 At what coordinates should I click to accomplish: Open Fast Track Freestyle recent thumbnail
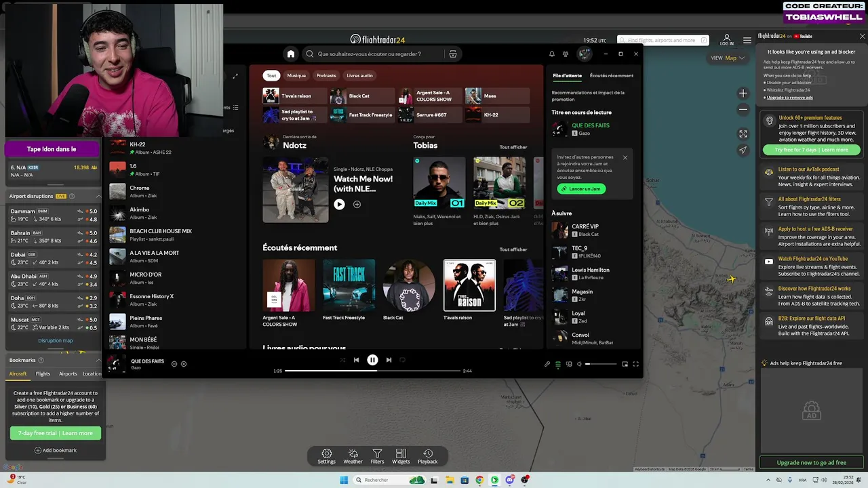click(x=349, y=285)
